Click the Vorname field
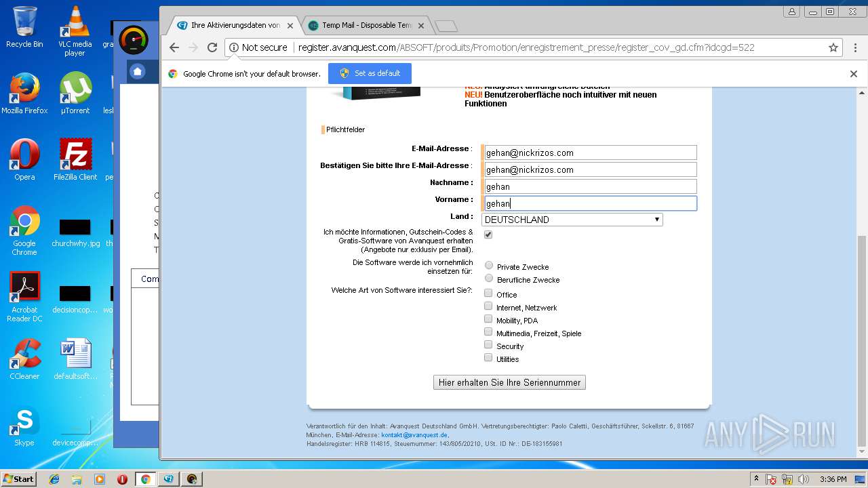Image resolution: width=868 pixels, height=488 pixels. coord(589,203)
